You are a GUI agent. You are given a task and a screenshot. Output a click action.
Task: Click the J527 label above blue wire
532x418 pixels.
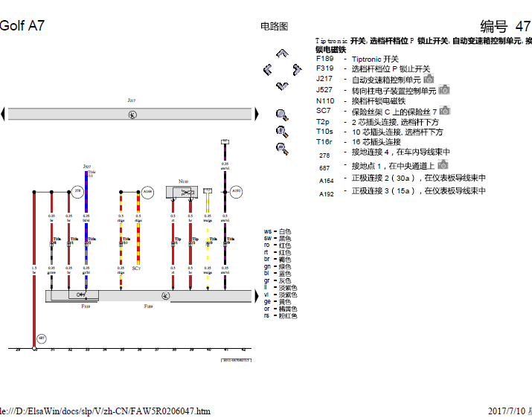(86, 167)
